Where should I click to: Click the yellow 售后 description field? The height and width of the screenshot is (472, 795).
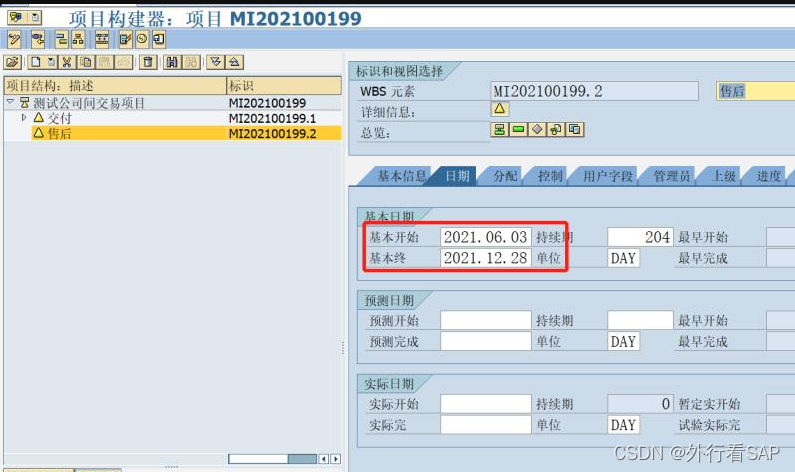tap(755, 91)
